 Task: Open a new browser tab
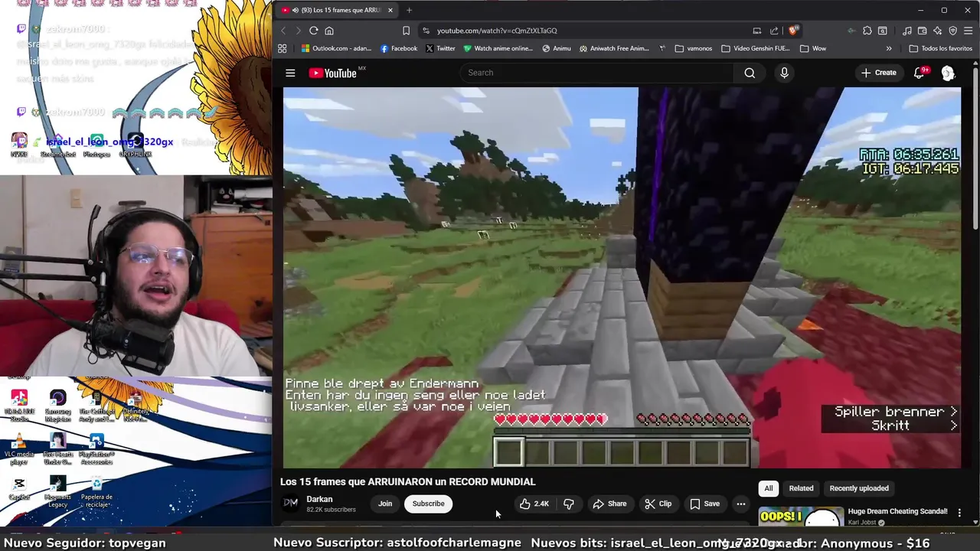(409, 10)
